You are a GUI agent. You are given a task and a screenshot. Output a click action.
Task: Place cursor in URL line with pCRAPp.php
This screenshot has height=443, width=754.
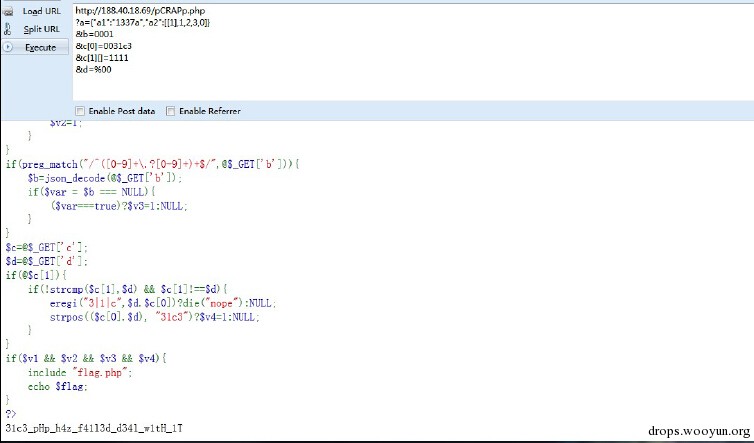pyautogui.click(x=140, y=11)
